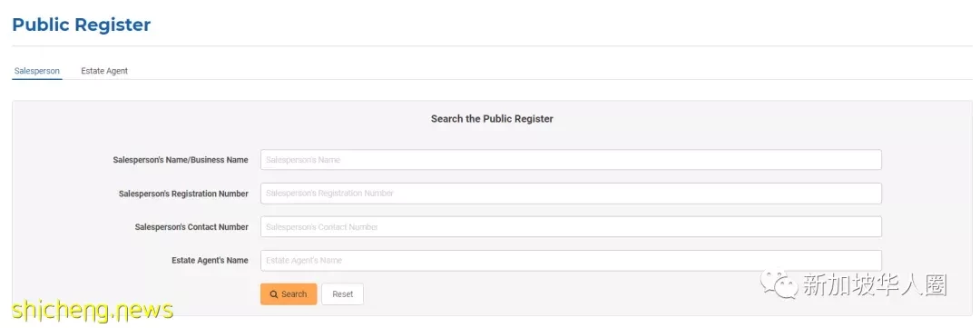Click the WeChat logo watermark

tap(779, 285)
